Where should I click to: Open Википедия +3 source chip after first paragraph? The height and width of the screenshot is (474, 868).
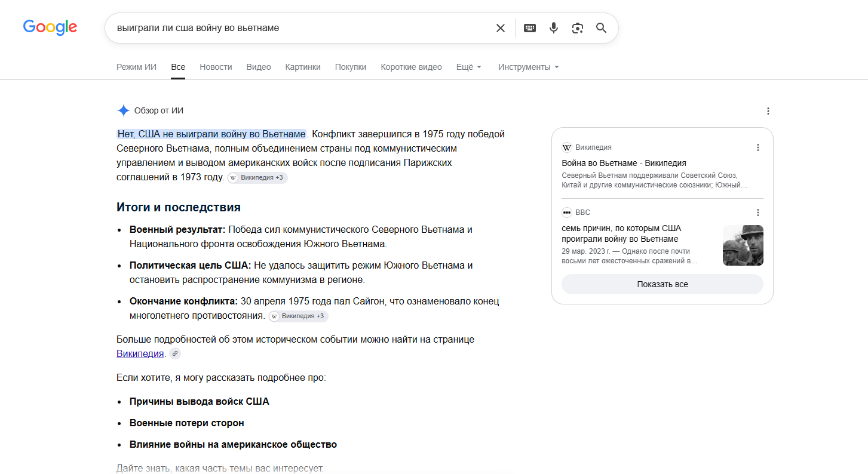[257, 177]
